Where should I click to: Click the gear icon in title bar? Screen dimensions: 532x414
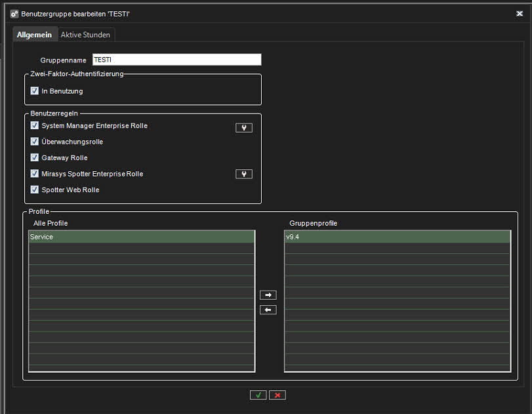click(14, 13)
